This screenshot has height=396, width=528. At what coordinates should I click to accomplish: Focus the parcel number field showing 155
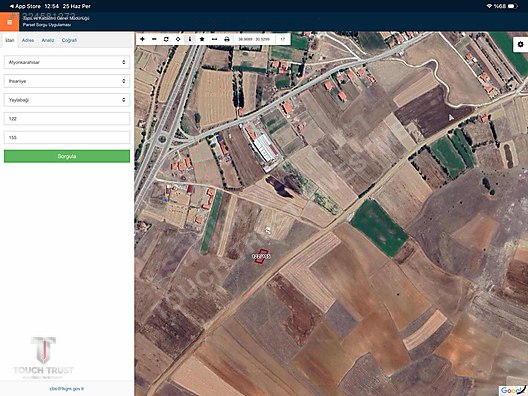[67, 138]
